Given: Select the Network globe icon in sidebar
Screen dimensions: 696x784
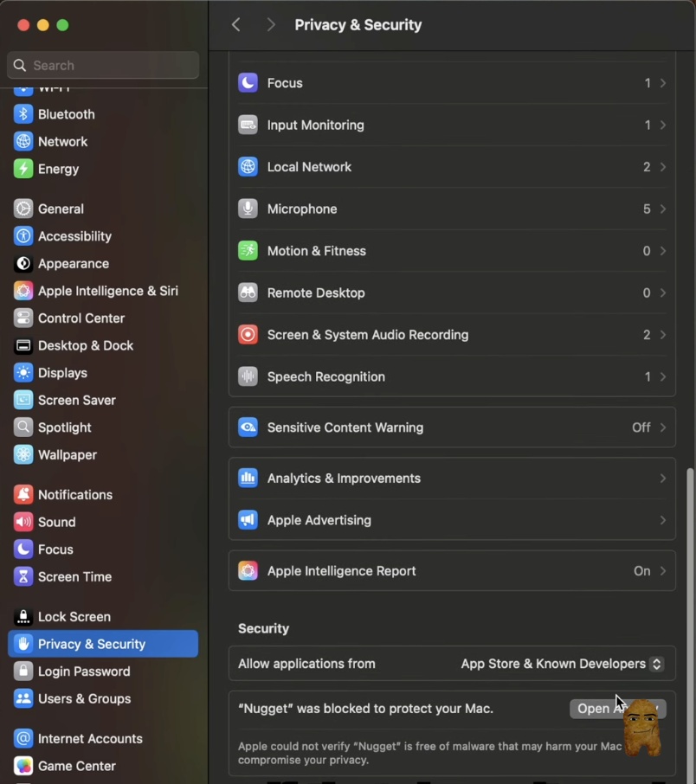Looking at the screenshot, I should click(23, 142).
